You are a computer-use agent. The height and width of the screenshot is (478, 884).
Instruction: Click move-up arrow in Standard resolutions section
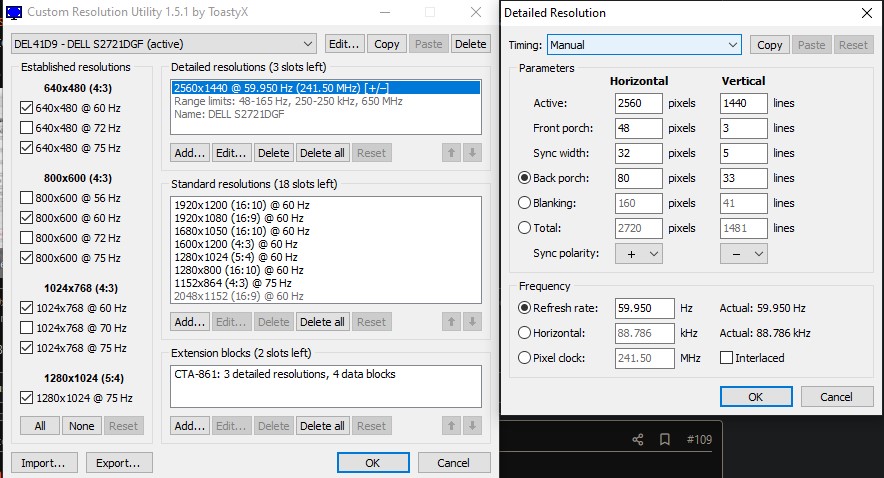451,322
